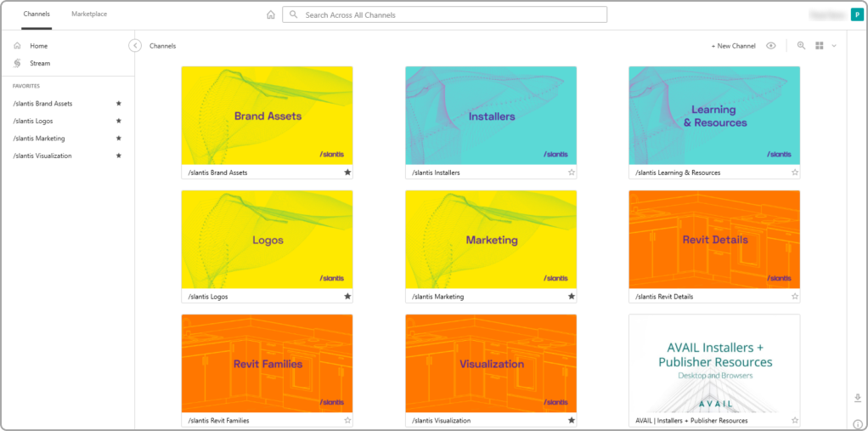Switch to the Marketplace tab
Image resolution: width=868 pixels, height=431 pixels.
click(x=89, y=14)
